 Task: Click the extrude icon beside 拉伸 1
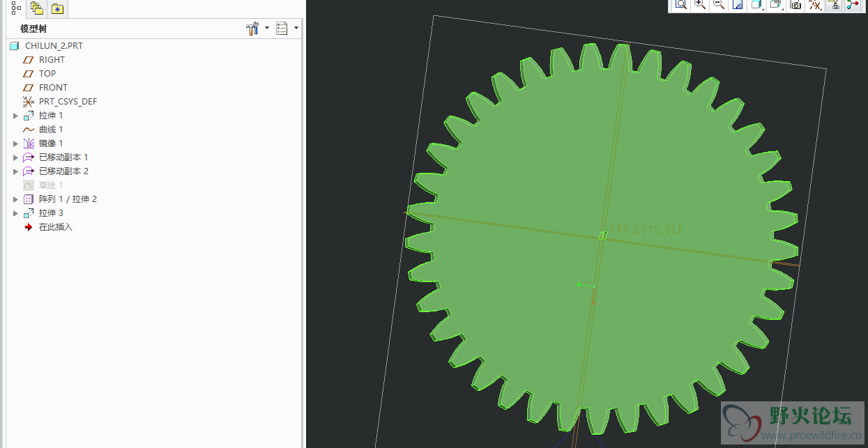pos(29,116)
